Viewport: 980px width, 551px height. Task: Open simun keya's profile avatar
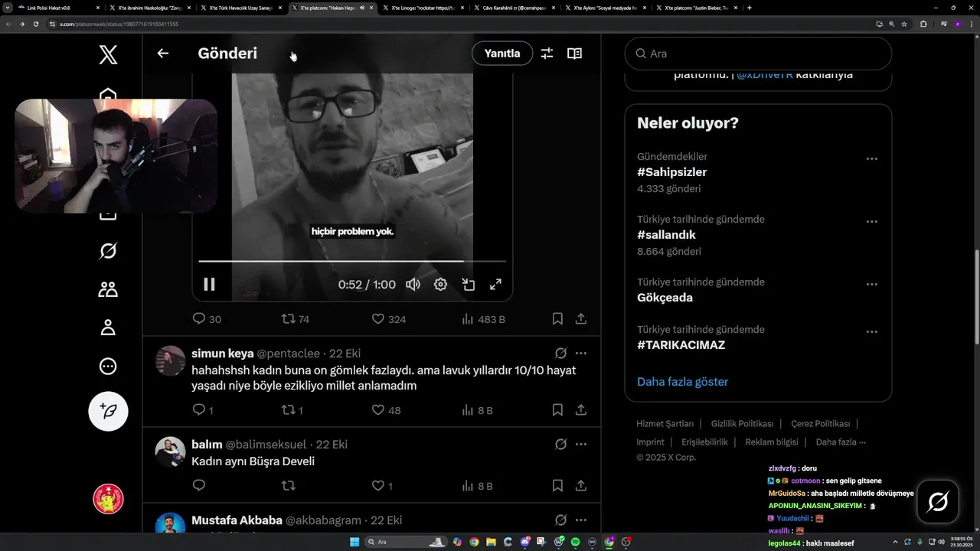(171, 360)
